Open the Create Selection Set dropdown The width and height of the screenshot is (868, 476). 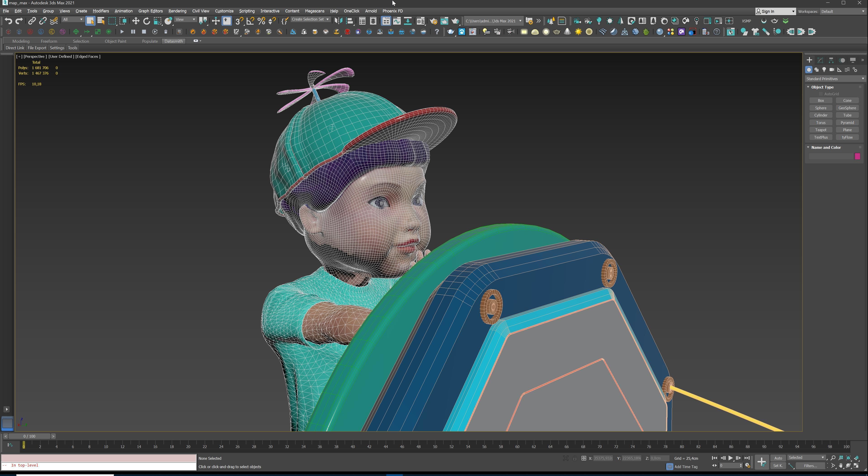click(310, 19)
